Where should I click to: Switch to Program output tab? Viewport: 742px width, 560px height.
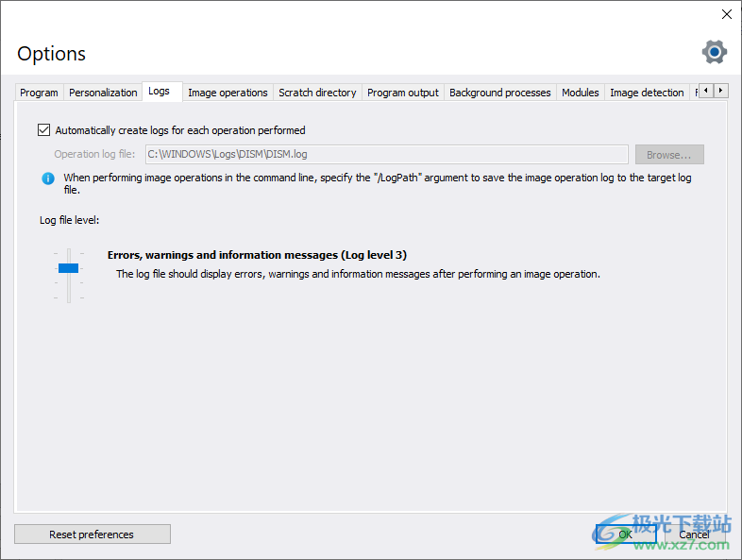click(x=403, y=93)
